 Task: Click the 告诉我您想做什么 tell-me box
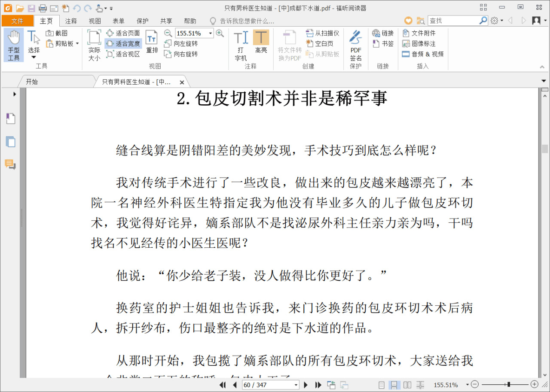(x=242, y=21)
